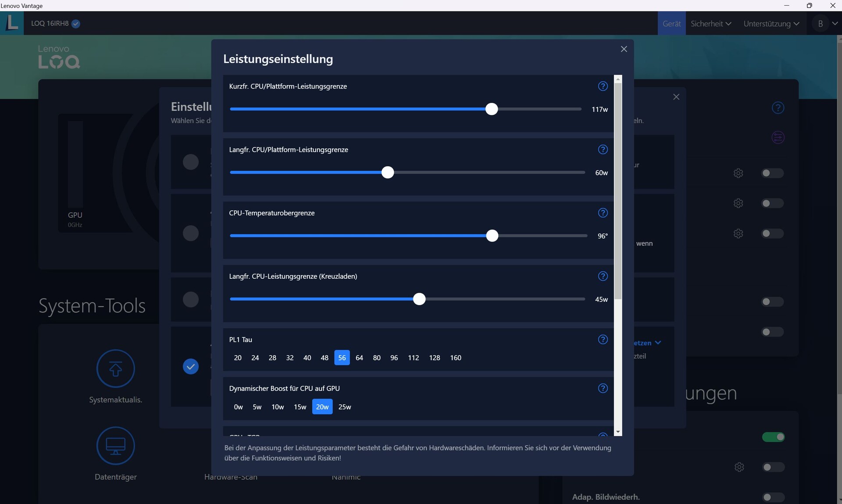This screenshot has height=504, width=842.
Task: Click the dialog scrollbar down arrow
Action: coord(618,432)
